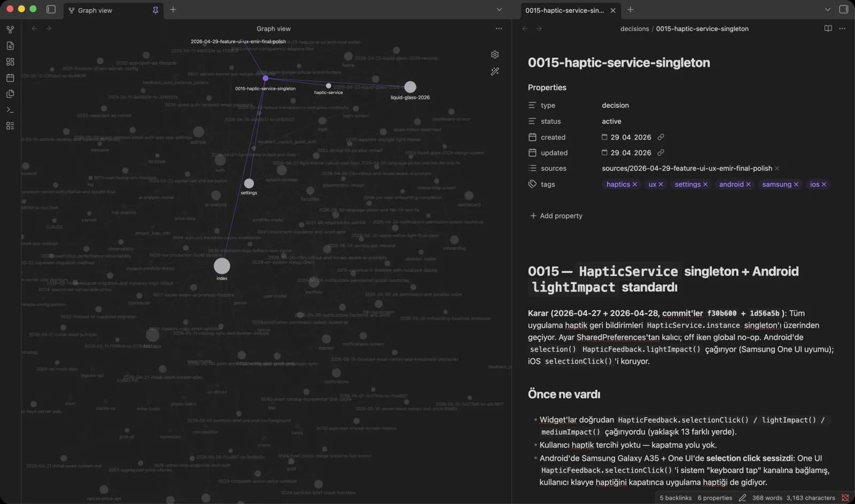Open quick switcher icon in left ribbon
This screenshot has width=855, height=504.
tap(10, 46)
